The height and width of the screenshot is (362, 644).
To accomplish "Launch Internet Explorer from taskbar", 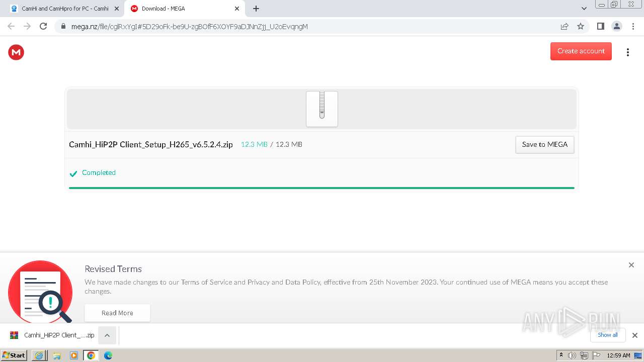I will click(x=39, y=355).
